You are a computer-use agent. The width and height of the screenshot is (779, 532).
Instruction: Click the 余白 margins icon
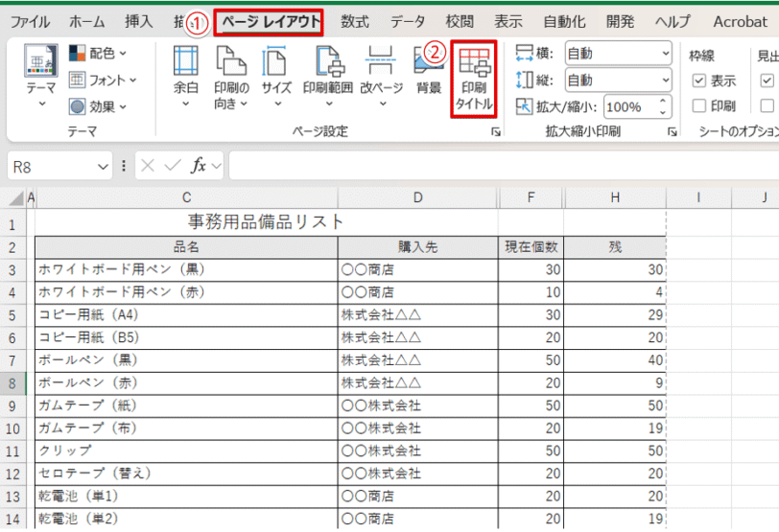(x=186, y=60)
